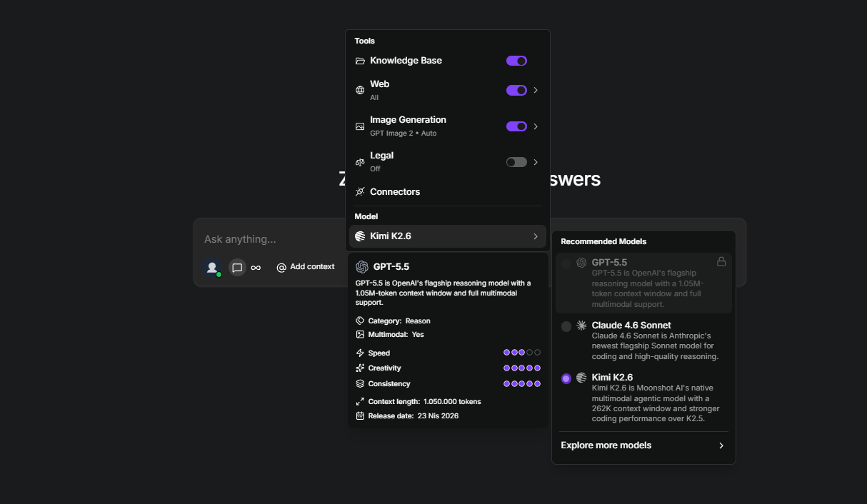Click the 'Reason' category value

(x=418, y=321)
